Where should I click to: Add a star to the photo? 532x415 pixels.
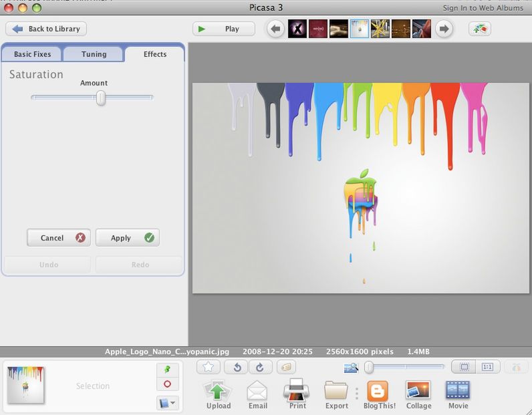(x=209, y=367)
